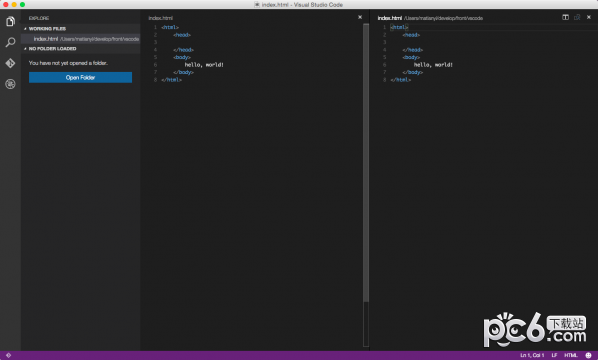This screenshot has height=360, width=598.
Task: Click the file icon in window title
Action: click(257, 5)
